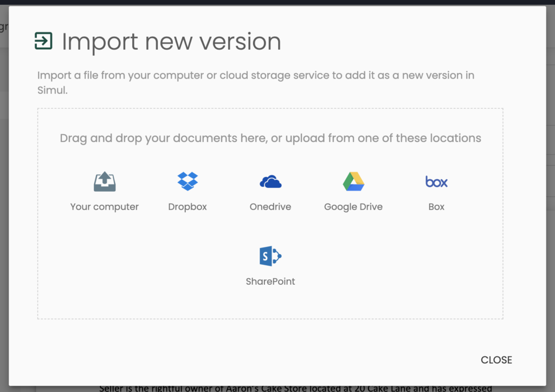Select the Box logo icon
This screenshot has width=555, height=392.
[436, 182]
